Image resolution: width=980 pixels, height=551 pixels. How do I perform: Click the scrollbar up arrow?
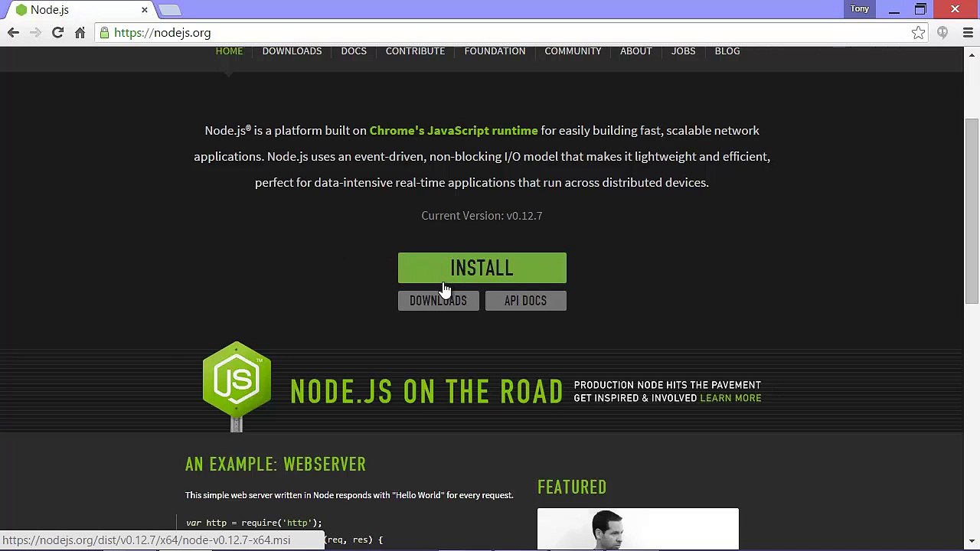pyautogui.click(x=972, y=55)
